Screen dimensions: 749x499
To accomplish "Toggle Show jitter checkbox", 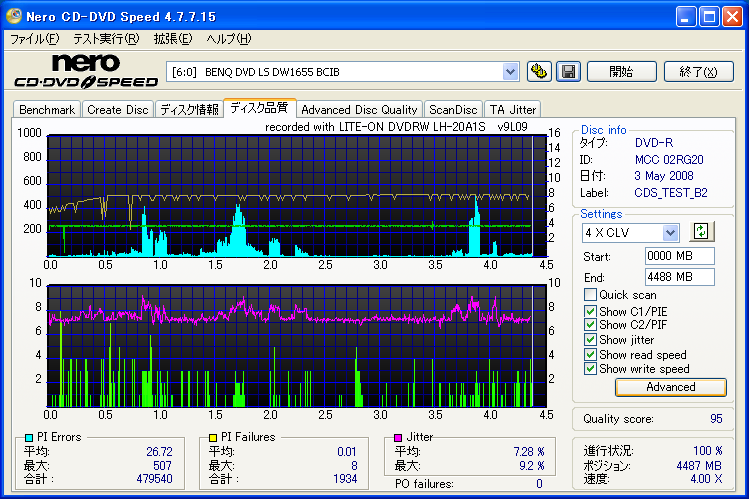I will tap(591, 340).
